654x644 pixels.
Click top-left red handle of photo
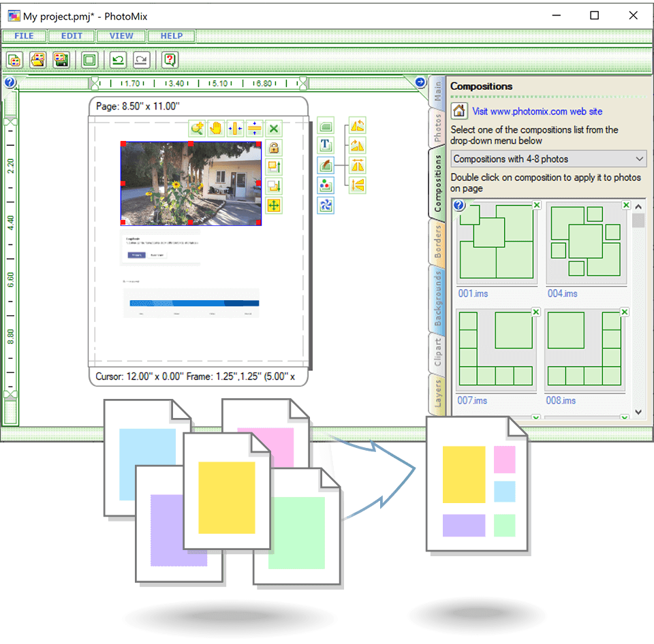pos(123,144)
